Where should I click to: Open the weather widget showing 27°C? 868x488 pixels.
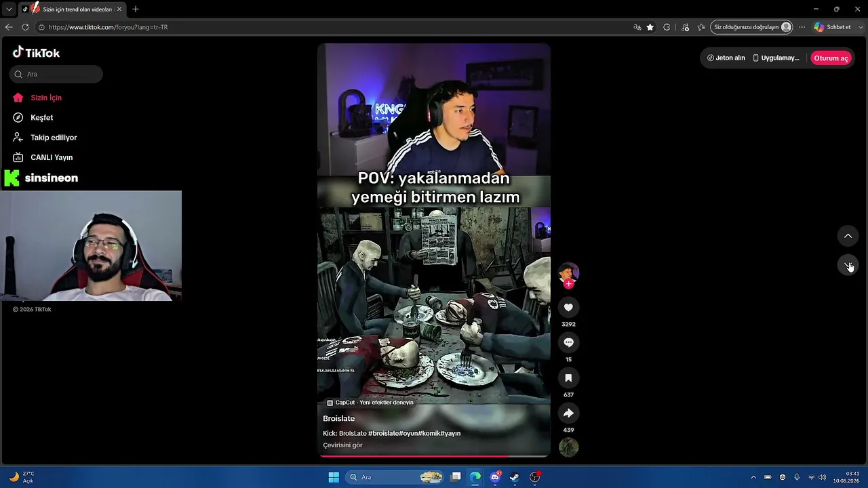click(21, 477)
